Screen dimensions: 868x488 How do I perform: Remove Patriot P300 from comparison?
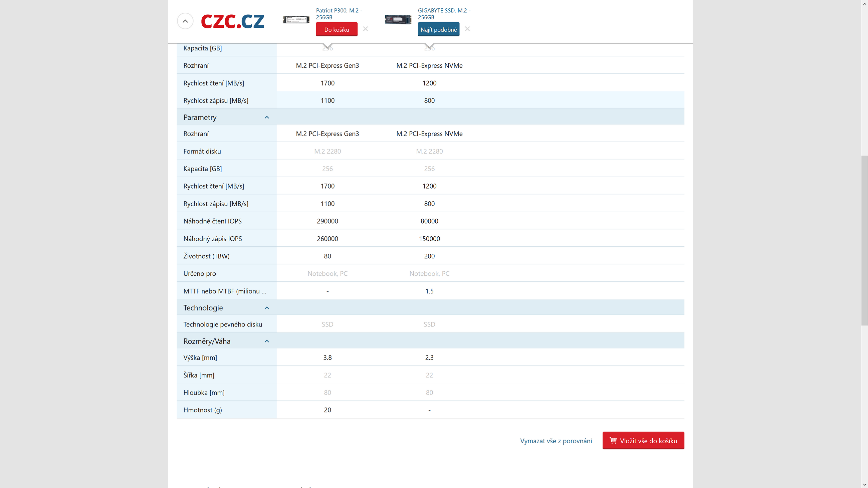(365, 29)
